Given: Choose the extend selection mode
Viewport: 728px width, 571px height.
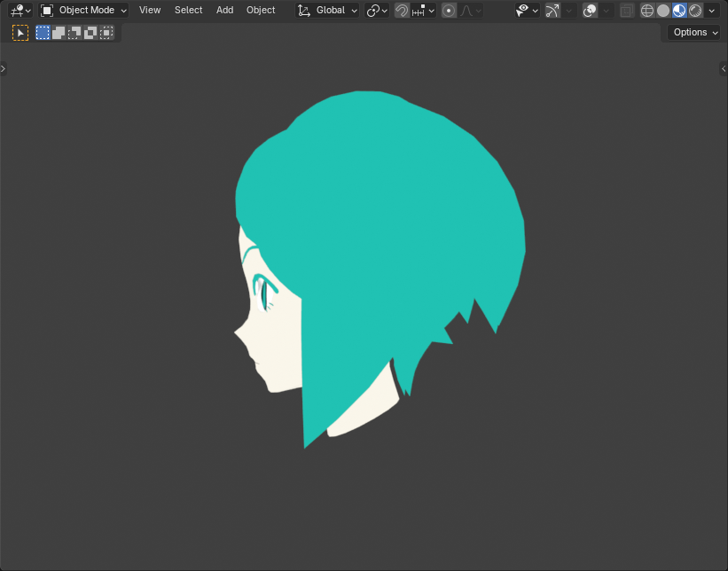Looking at the screenshot, I should pyautogui.click(x=59, y=33).
